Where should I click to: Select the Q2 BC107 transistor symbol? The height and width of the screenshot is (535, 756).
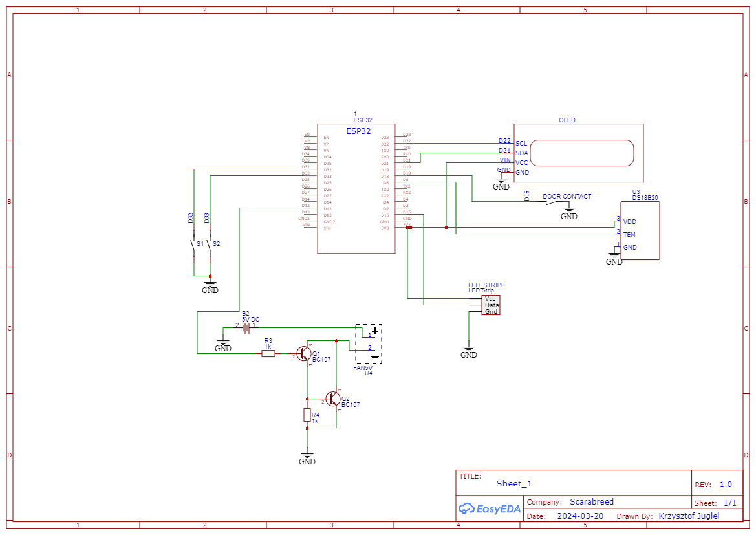[x=333, y=400]
